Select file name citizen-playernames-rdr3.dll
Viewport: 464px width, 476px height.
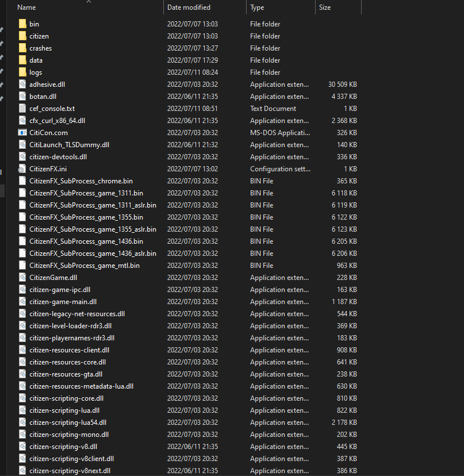[72, 338]
